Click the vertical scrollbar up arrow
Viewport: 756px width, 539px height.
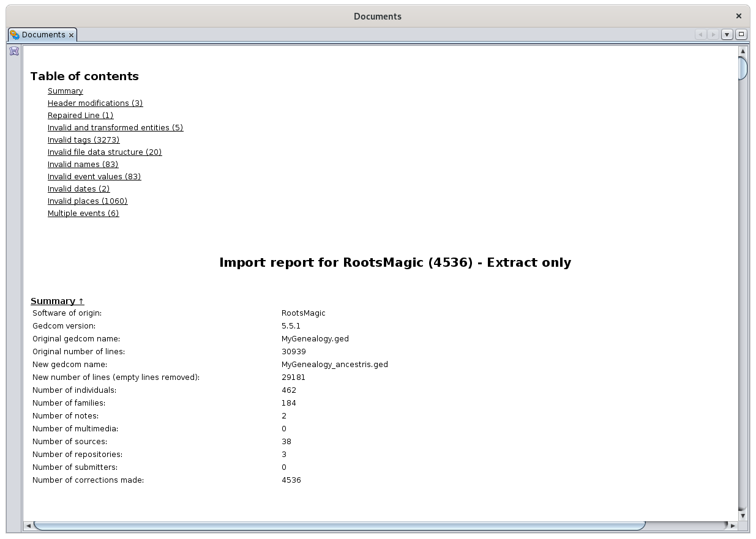tap(743, 51)
